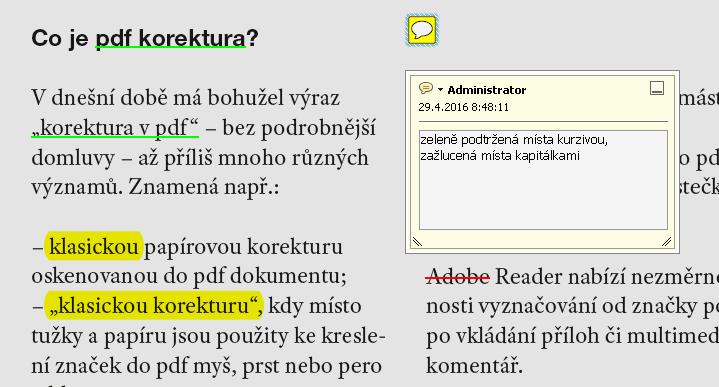Click the bottom-right resize handle of popup
The image size is (719, 387).
667,242
